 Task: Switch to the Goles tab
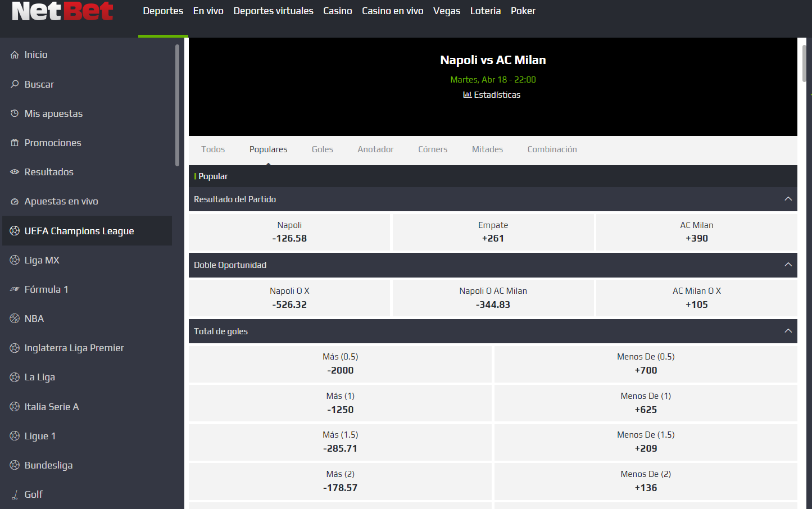[x=323, y=149]
